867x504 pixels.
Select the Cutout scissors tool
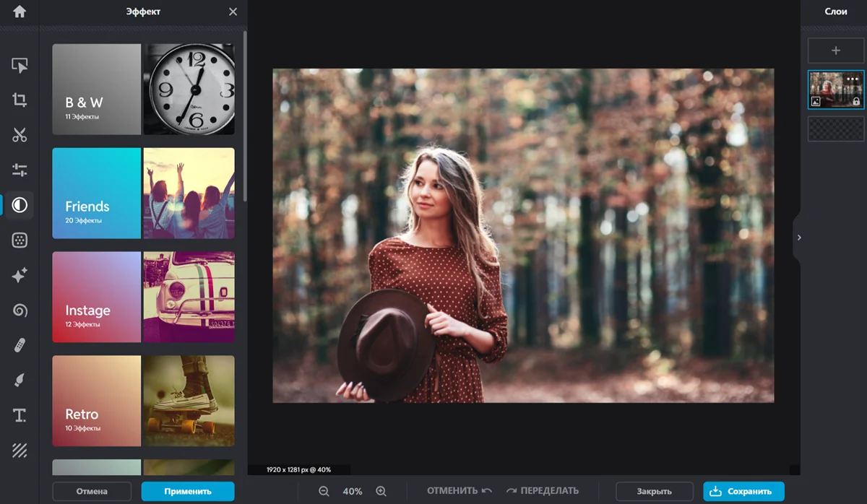pos(20,135)
